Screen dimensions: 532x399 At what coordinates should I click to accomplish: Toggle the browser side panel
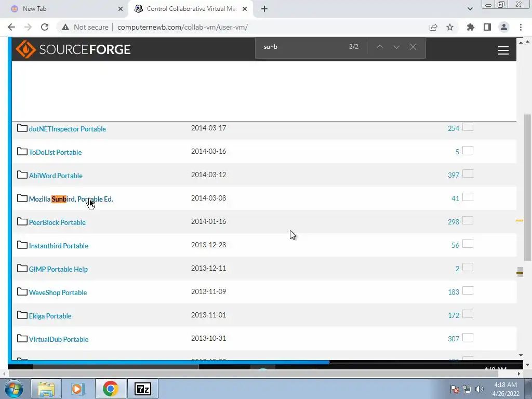[x=487, y=27]
